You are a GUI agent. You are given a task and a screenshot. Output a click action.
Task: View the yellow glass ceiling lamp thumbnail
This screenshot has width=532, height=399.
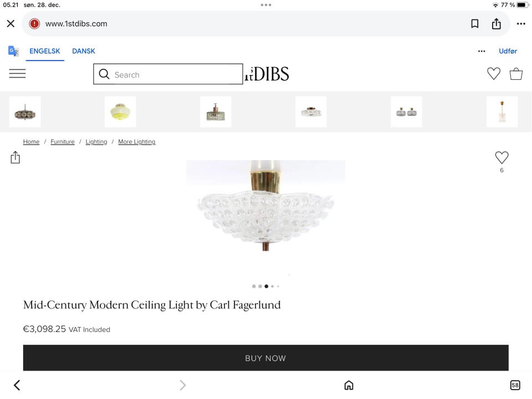click(x=120, y=112)
